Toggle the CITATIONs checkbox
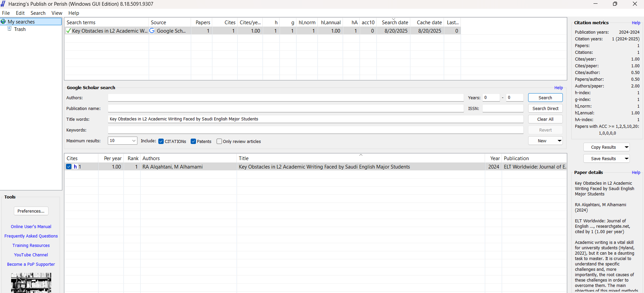Viewport: 644px width, 293px height. (x=161, y=141)
